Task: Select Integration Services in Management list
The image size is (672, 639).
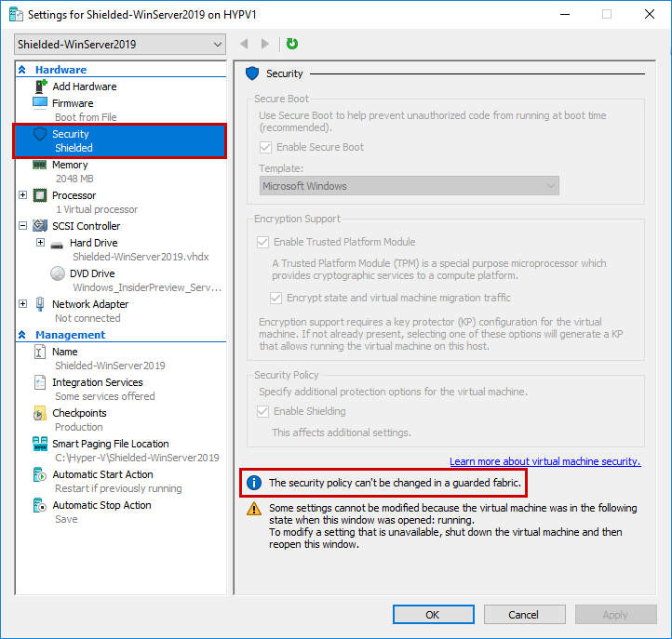Action: [98, 382]
